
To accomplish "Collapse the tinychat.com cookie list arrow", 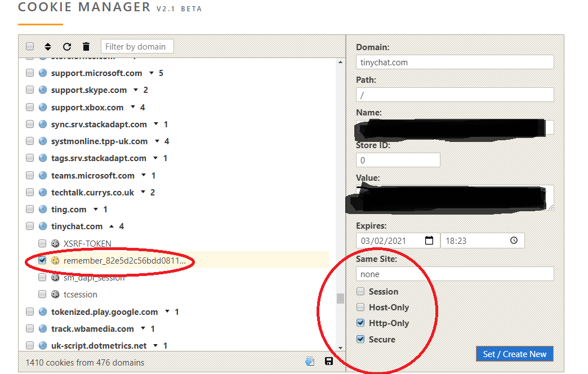I will coord(112,226).
